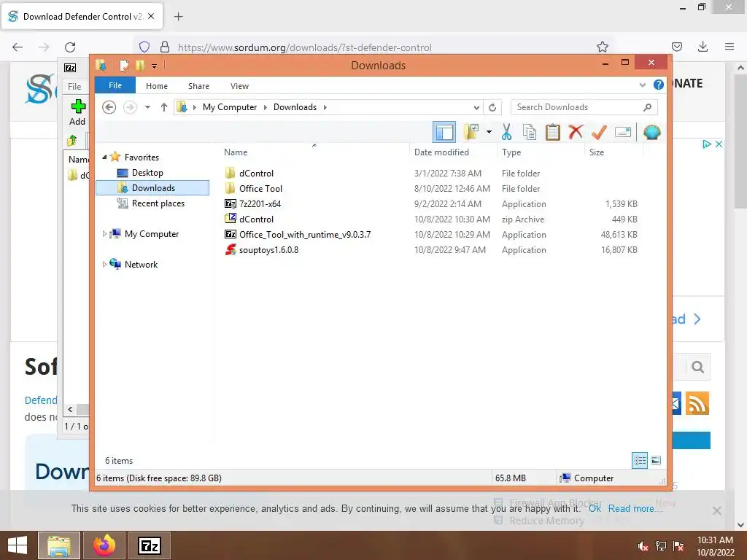Click the shell globe toolbar icon
Image resolution: width=747 pixels, height=560 pixels.
651,132
